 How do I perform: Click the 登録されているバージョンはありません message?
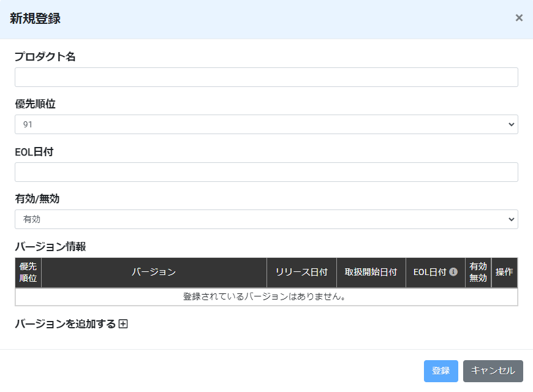[265, 297]
